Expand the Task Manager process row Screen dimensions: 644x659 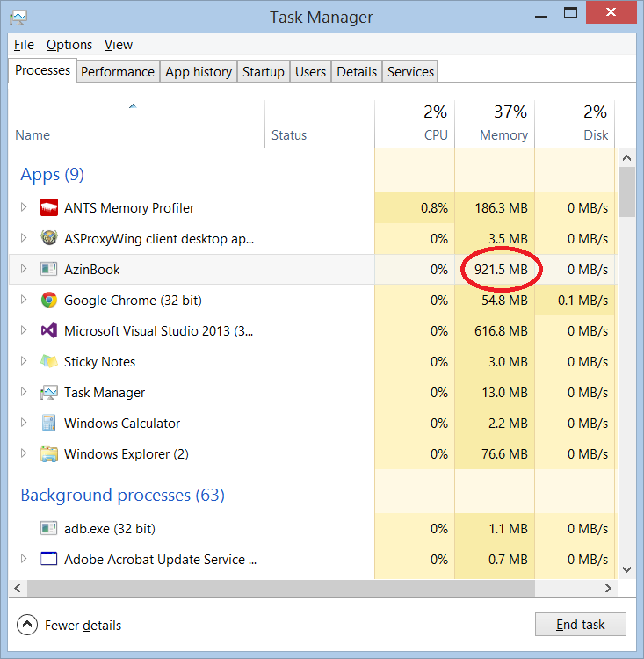[24, 392]
